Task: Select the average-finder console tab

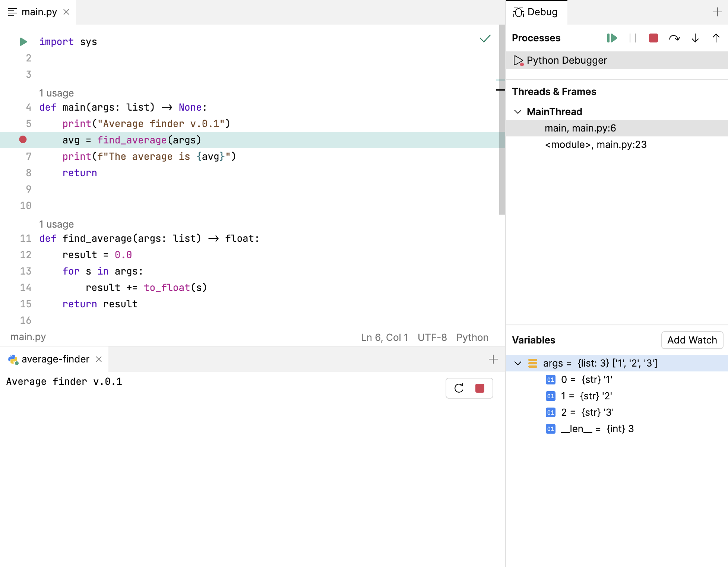Action: click(x=55, y=359)
